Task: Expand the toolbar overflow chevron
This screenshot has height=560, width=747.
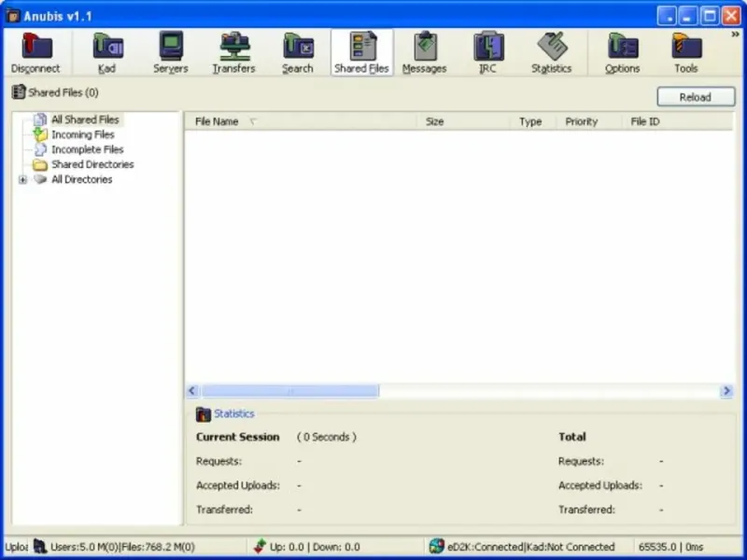Action: pyautogui.click(x=735, y=35)
